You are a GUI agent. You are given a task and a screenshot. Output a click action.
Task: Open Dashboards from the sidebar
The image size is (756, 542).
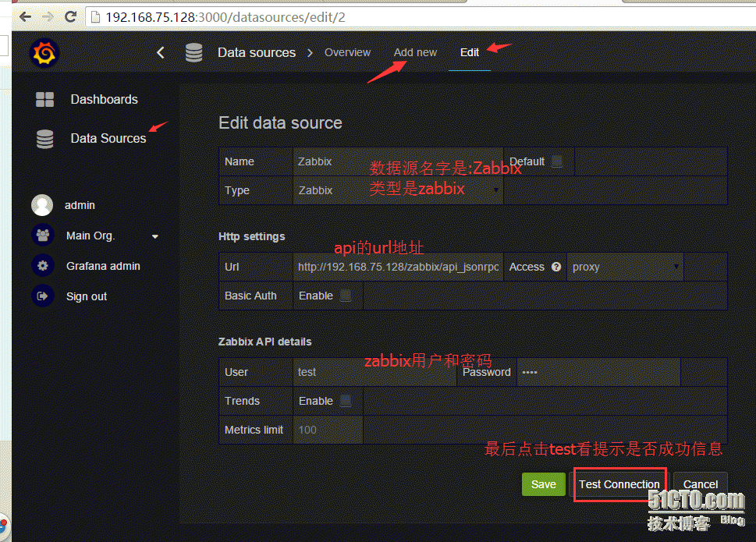tap(104, 99)
